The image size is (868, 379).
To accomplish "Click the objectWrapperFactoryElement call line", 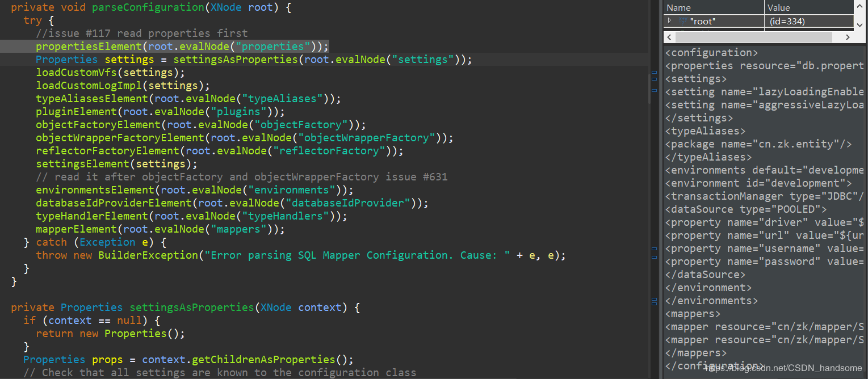I will pos(245,138).
